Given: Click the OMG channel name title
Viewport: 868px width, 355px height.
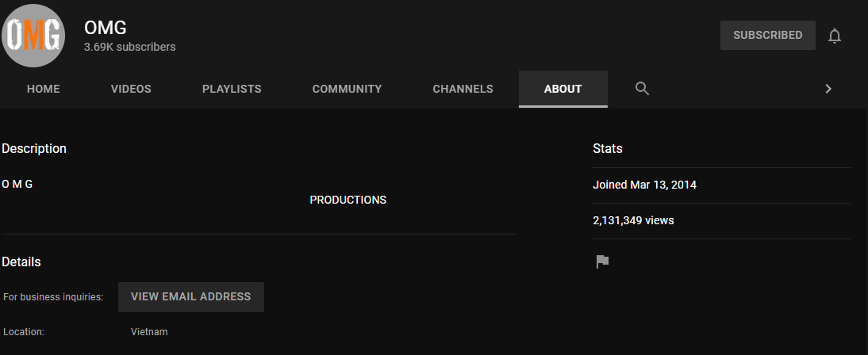Looking at the screenshot, I should [x=106, y=27].
